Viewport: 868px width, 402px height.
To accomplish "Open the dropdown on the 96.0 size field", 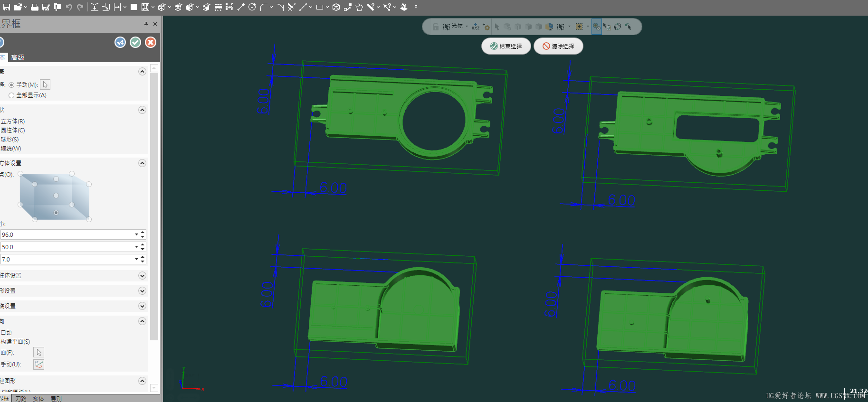I will pyautogui.click(x=136, y=234).
